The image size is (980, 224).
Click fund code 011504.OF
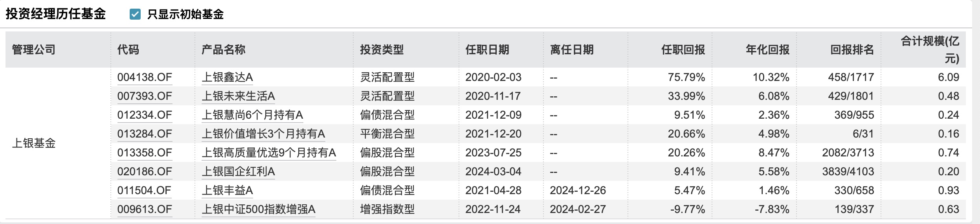click(x=144, y=191)
